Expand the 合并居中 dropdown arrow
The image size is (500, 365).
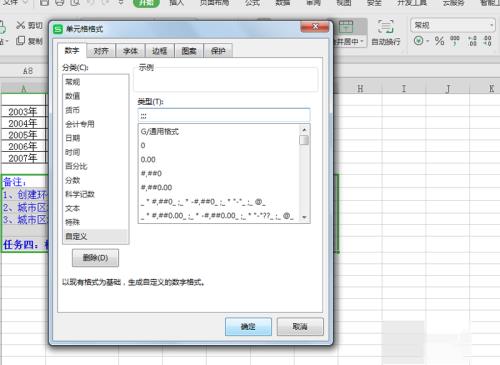click(362, 42)
